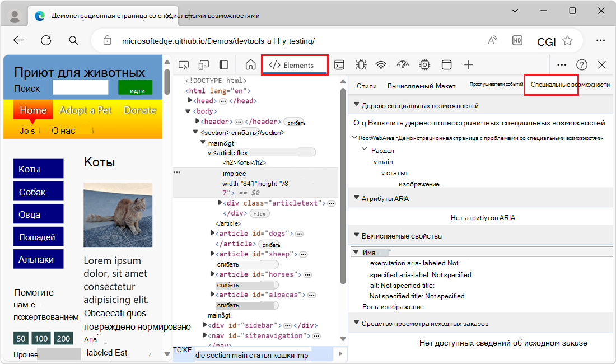Go to the Собак sidebar link

tap(39, 192)
